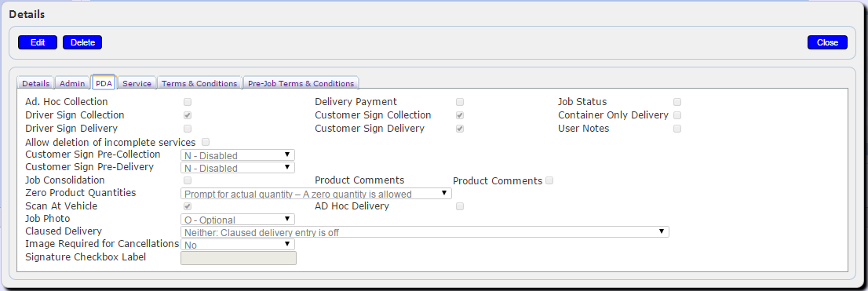The width and height of the screenshot is (868, 291).
Task: Uncheck the Driver Sign Collection checkbox
Action: (188, 115)
